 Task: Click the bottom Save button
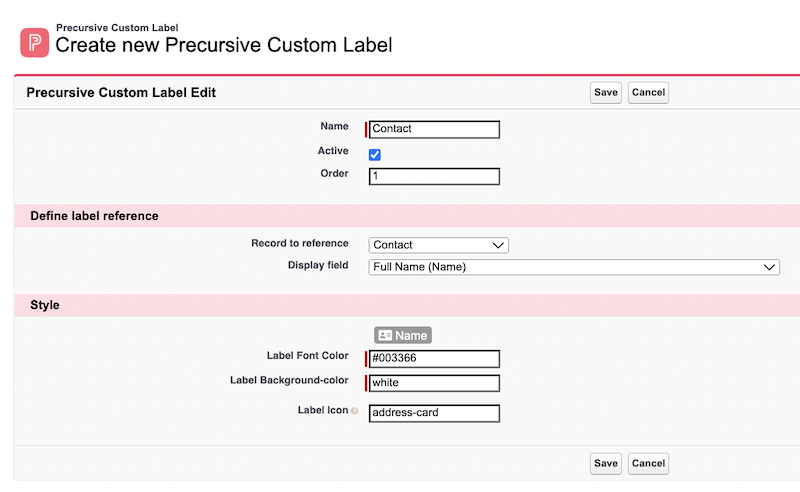(x=606, y=463)
